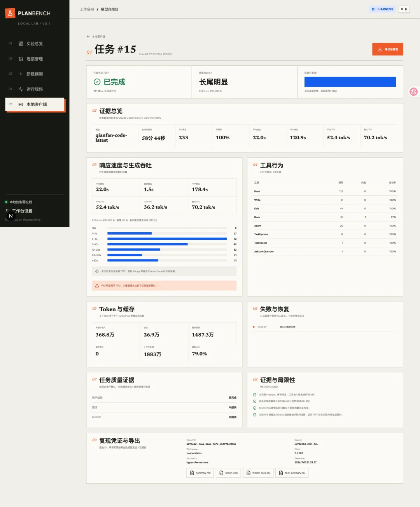Download the summary.md file

tap(200, 473)
